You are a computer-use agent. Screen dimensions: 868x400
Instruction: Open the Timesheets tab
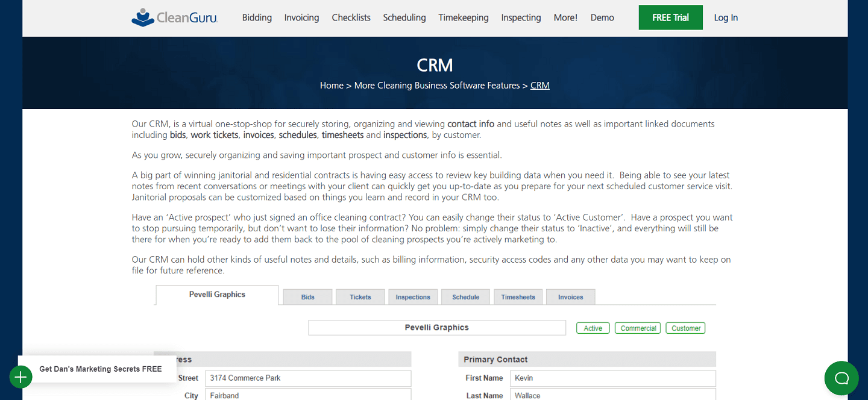coord(518,296)
